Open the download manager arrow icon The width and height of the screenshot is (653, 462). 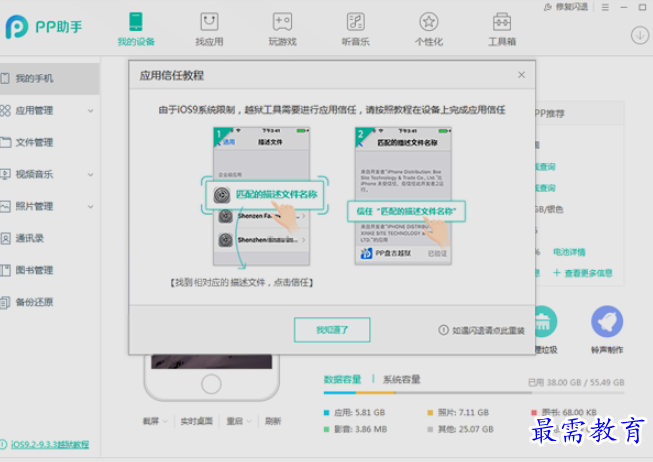point(640,35)
